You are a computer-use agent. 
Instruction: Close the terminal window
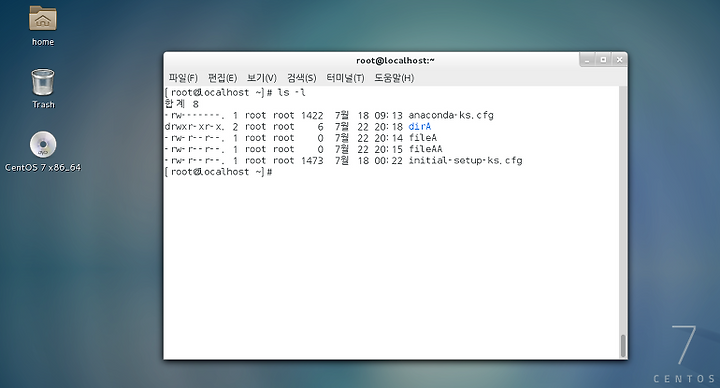(x=619, y=60)
